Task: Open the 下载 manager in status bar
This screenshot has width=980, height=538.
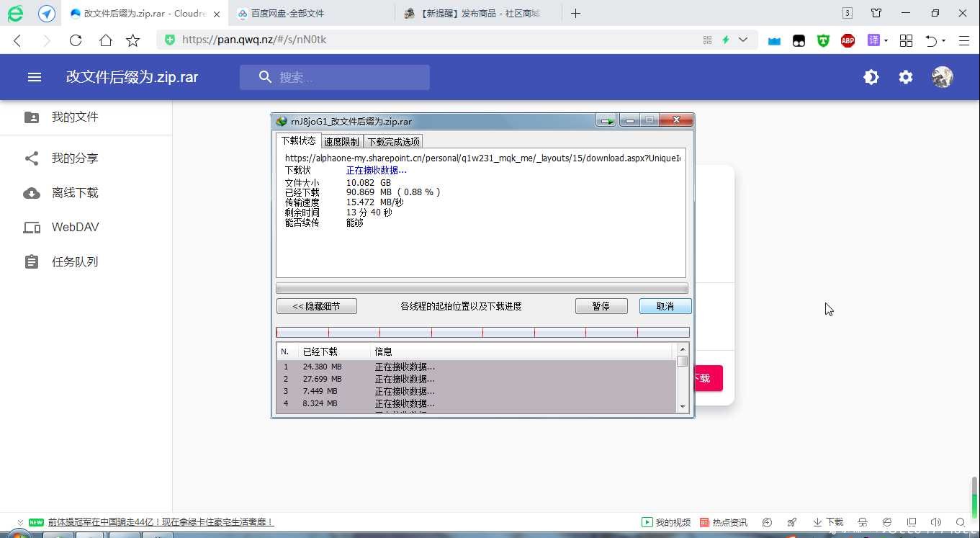Action: pos(828,522)
